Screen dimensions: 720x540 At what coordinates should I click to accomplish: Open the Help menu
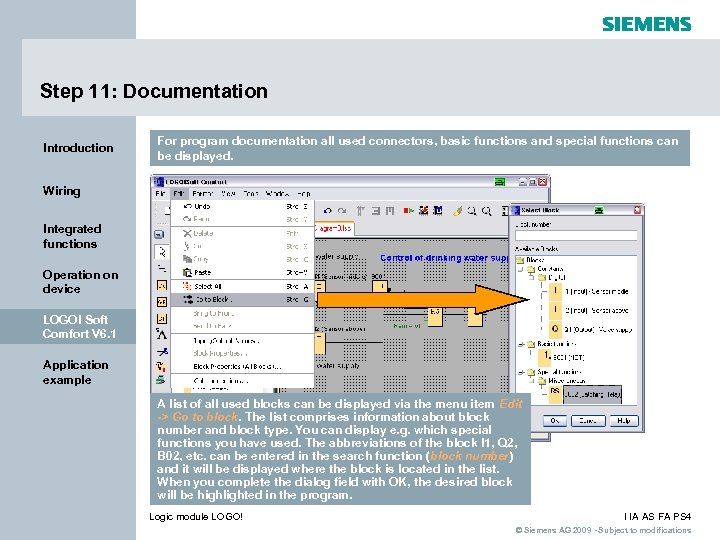304,194
